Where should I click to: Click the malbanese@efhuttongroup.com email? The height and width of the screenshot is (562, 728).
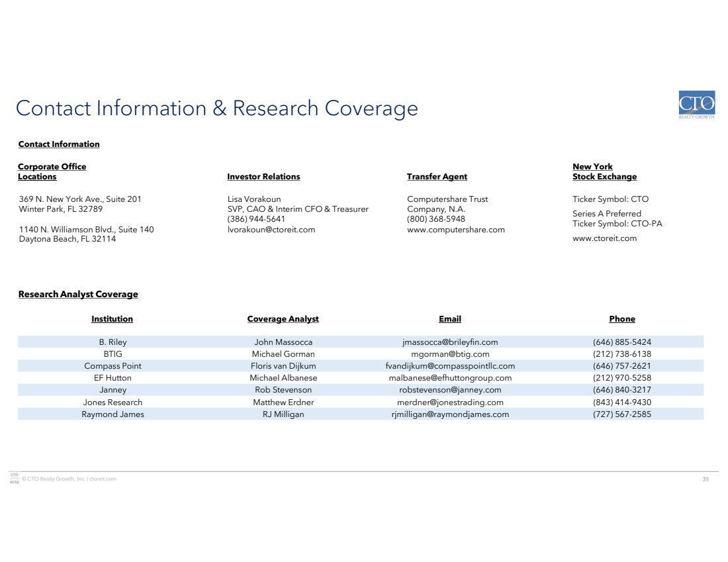pyautogui.click(x=450, y=378)
